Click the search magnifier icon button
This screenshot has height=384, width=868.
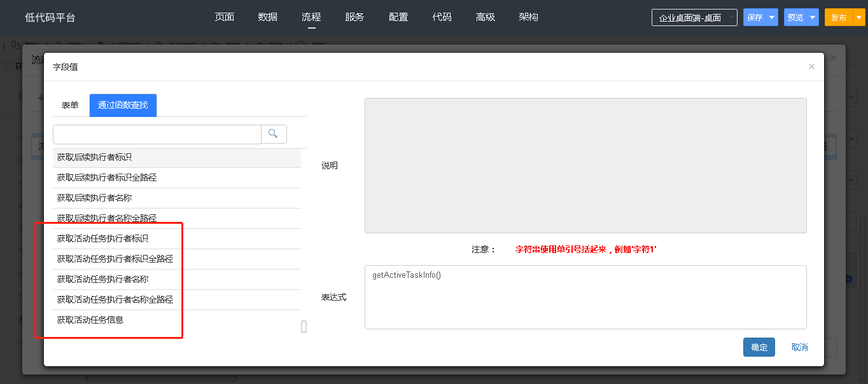(x=274, y=134)
